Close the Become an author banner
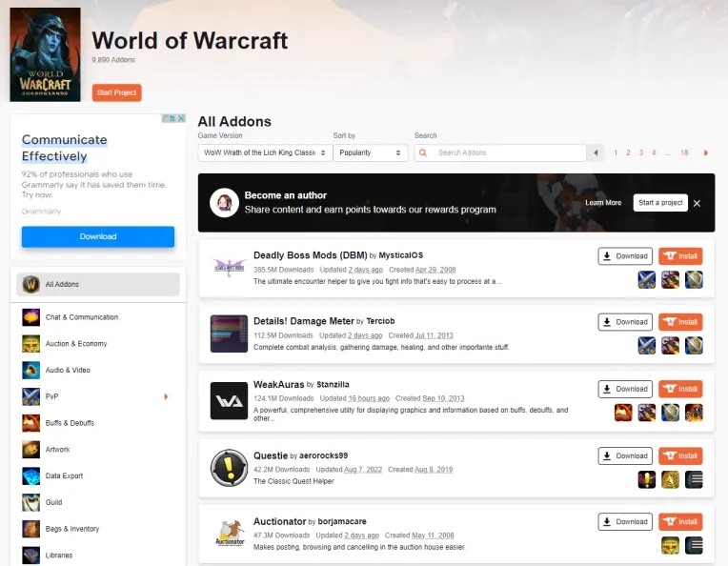The width and height of the screenshot is (728, 566). click(697, 203)
